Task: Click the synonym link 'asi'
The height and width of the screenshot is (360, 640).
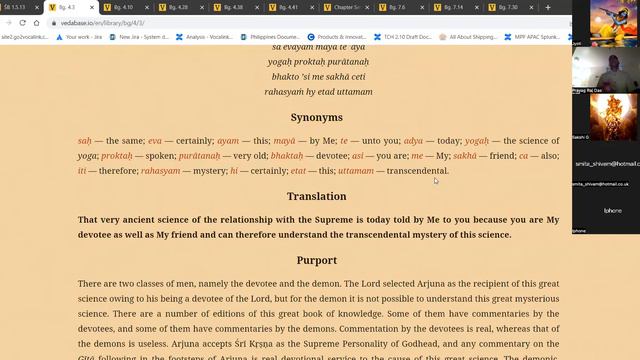Action: click(358, 156)
